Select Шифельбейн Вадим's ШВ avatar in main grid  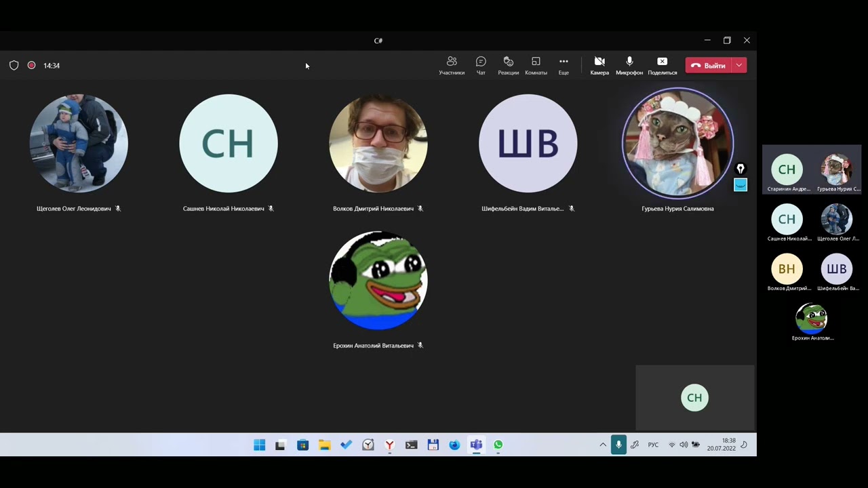[x=528, y=144]
